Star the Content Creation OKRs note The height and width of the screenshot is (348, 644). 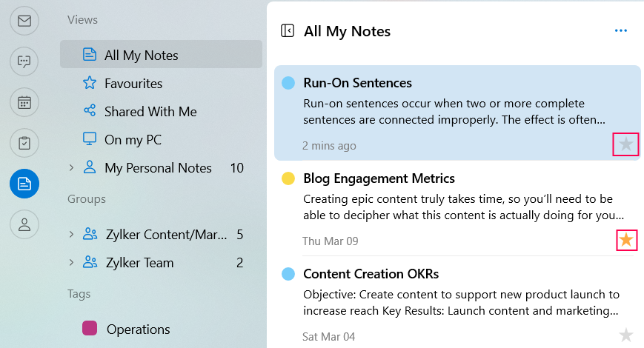pos(626,335)
